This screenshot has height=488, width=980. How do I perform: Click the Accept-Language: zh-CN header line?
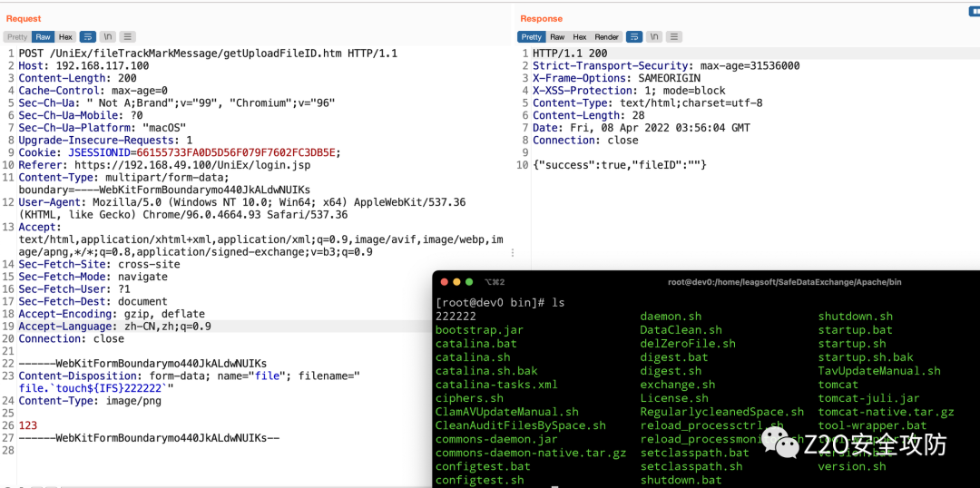tap(115, 327)
